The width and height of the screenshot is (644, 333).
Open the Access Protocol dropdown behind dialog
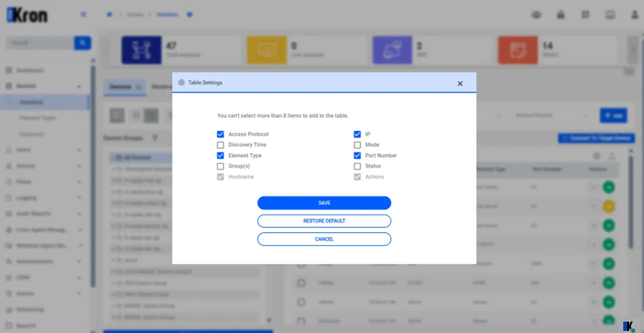click(551, 115)
